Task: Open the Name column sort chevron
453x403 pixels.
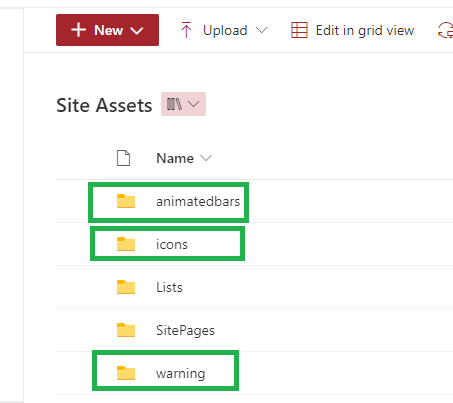Action: point(206,158)
